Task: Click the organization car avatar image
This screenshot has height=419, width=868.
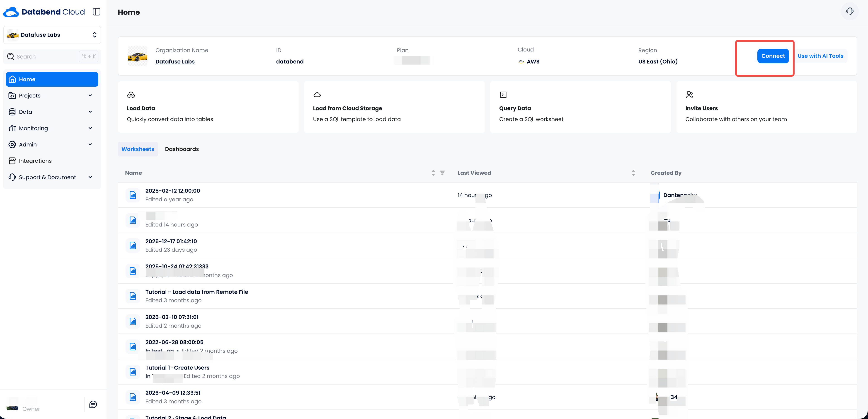Action: tap(138, 56)
